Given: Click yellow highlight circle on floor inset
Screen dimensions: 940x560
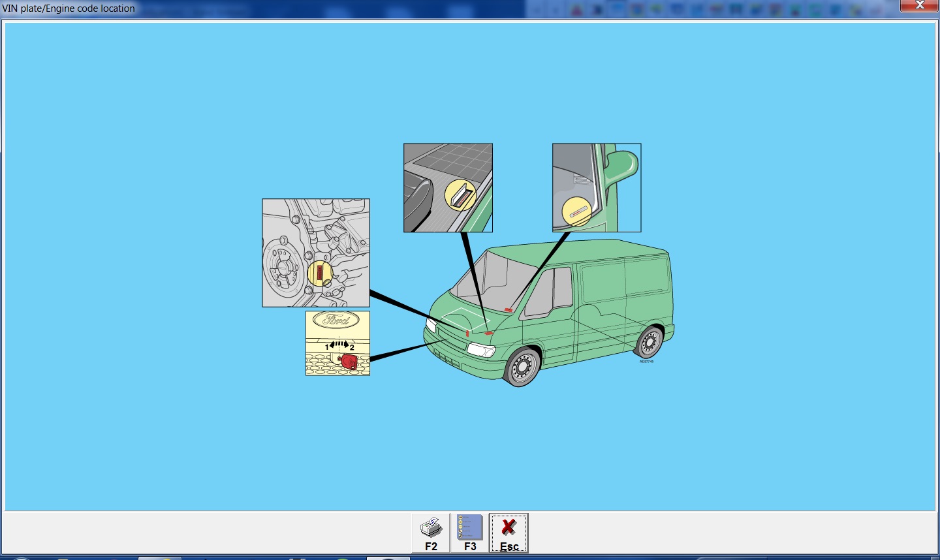Looking at the screenshot, I should pos(460,195).
